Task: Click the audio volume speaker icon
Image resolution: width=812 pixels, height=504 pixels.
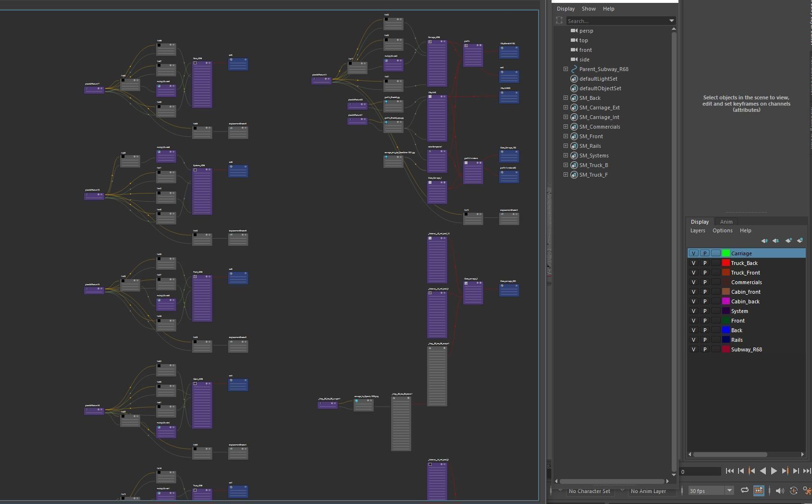Action: tap(779, 491)
